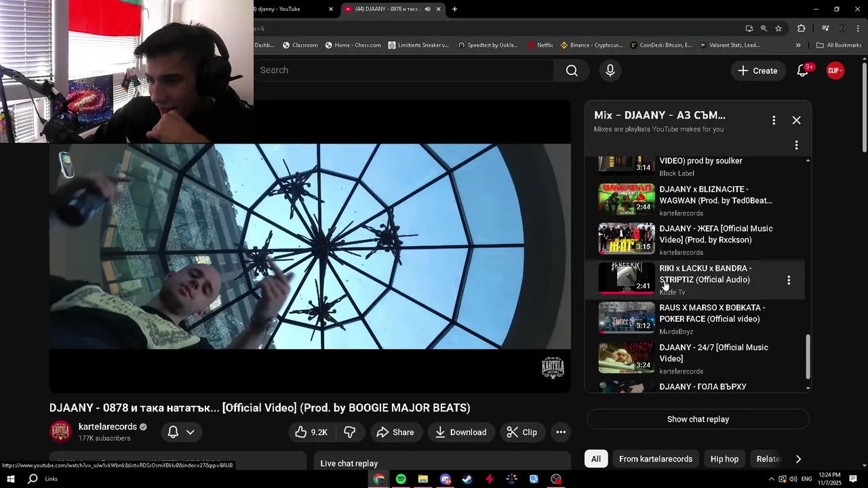Open the Binance bookmark
Screen dimensions: 868x488
pos(591,45)
